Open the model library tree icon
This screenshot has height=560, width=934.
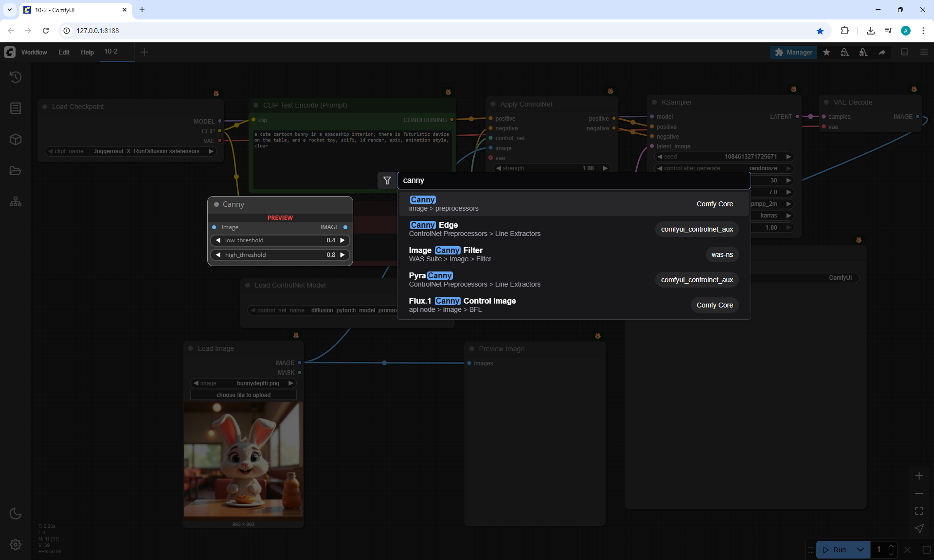tap(16, 201)
